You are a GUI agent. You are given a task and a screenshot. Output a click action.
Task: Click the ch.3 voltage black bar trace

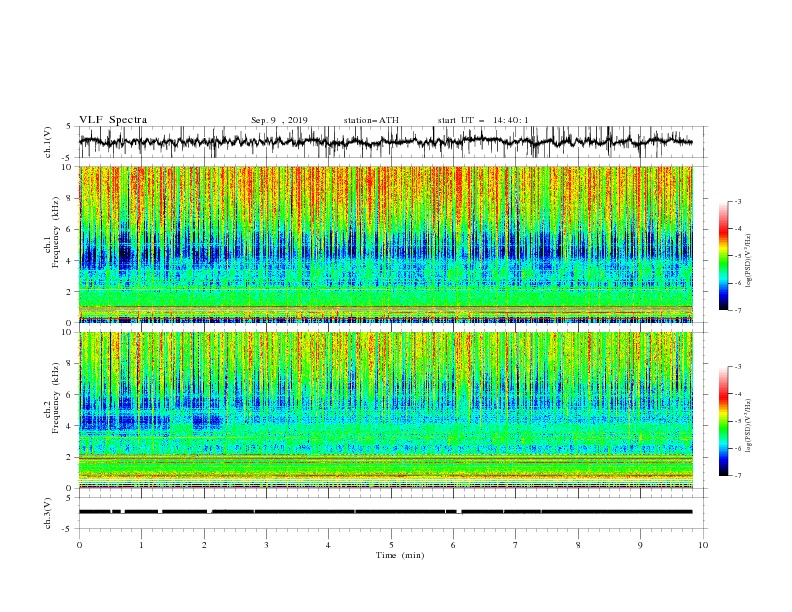pyautogui.click(x=385, y=512)
